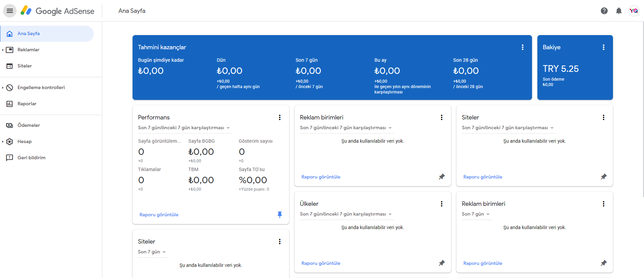
Task: Click the Gösterim sayısı metric value
Action: point(242,152)
